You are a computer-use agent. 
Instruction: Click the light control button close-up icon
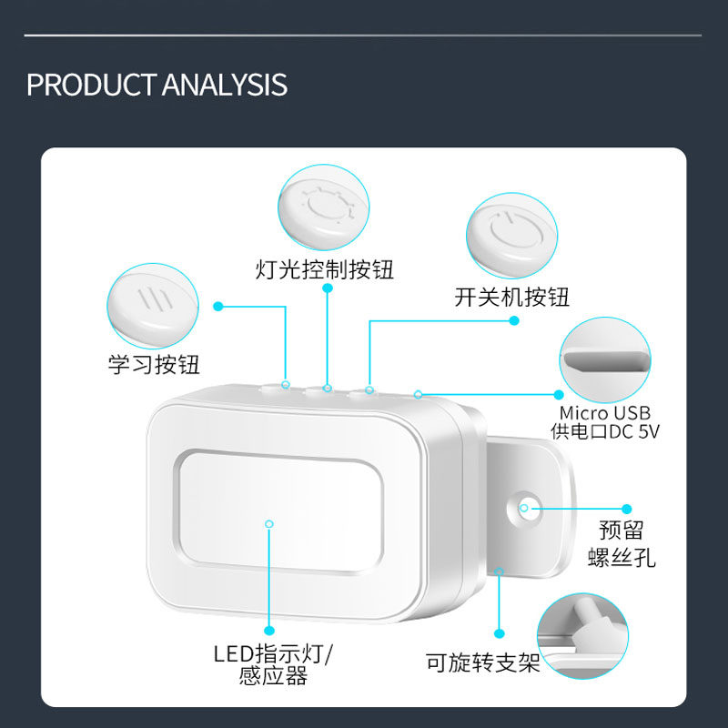324,207
